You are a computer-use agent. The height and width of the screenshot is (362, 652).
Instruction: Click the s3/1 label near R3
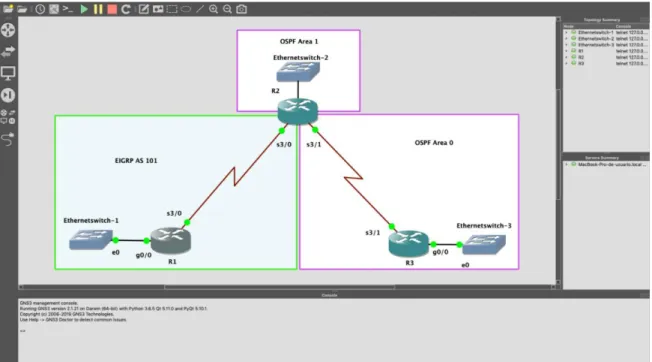373,233
